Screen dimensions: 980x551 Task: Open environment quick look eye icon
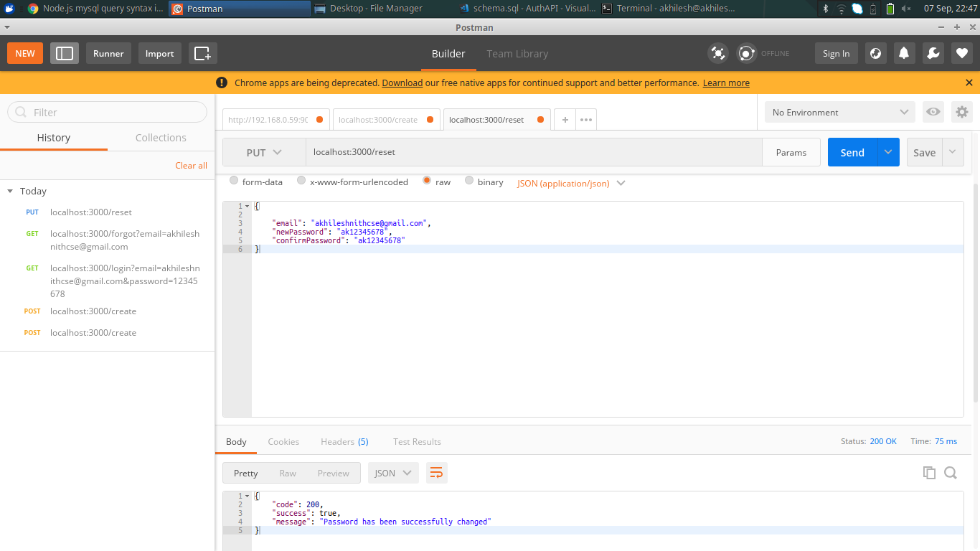933,112
